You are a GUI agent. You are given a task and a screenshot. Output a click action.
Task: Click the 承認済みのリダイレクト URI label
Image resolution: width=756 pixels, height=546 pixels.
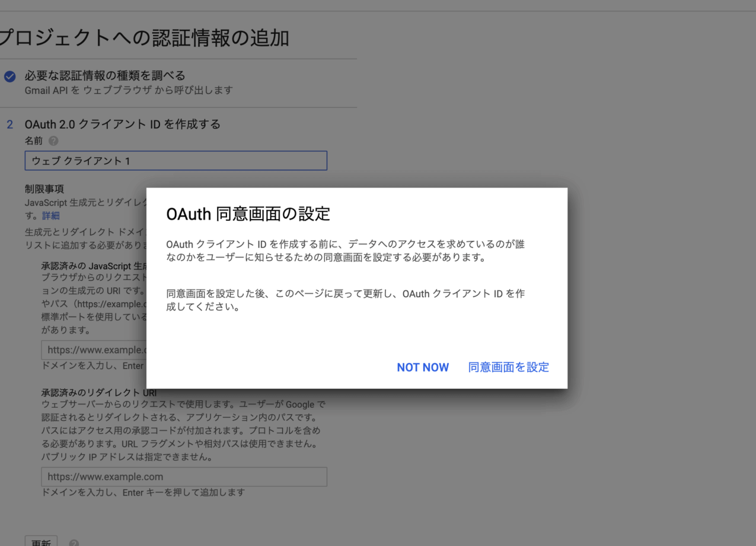coord(98,393)
